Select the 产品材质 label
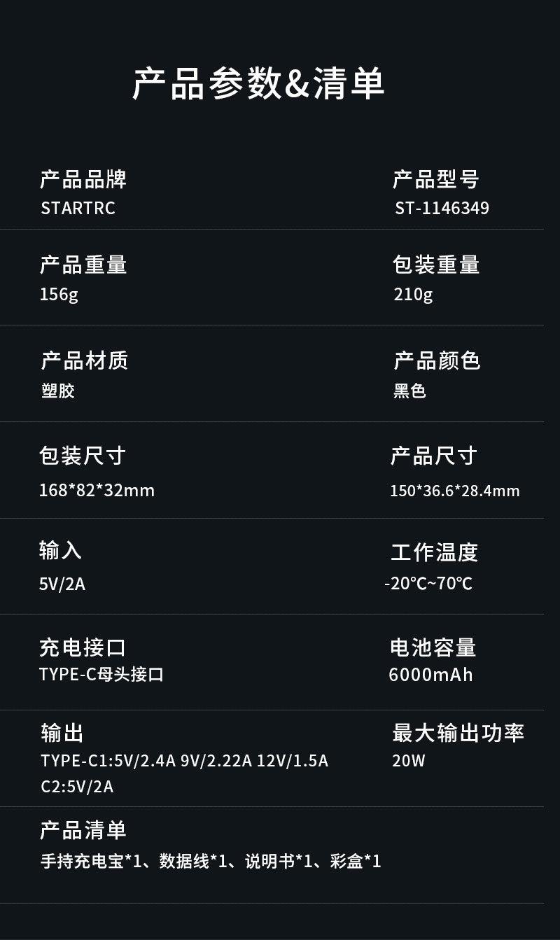The height and width of the screenshot is (940, 560). [84, 360]
